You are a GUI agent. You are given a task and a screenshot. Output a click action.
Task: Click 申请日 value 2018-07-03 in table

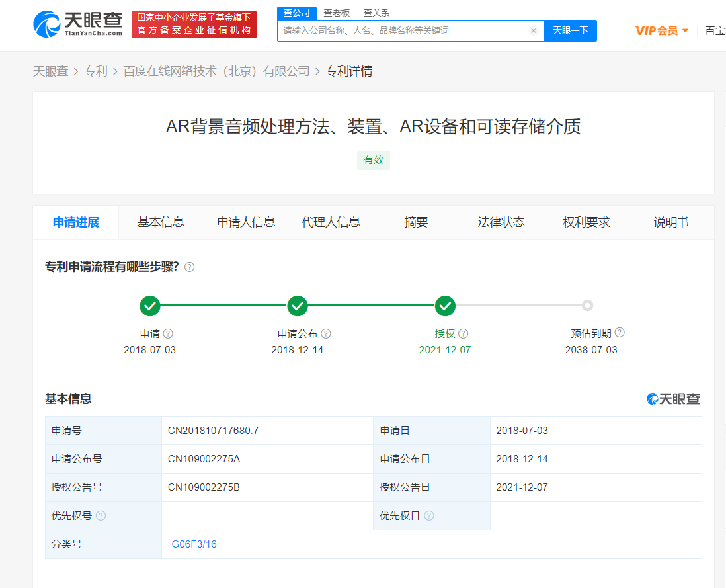522,431
